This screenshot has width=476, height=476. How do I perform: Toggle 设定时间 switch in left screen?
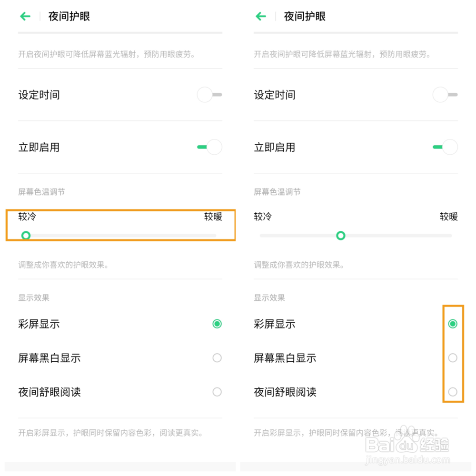(x=209, y=95)
